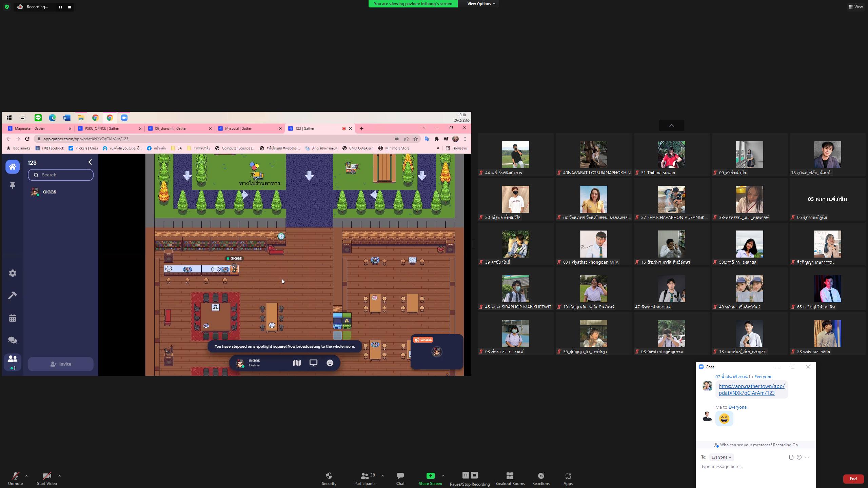
Task: Open a new browser tab
Action: point(361,128)
